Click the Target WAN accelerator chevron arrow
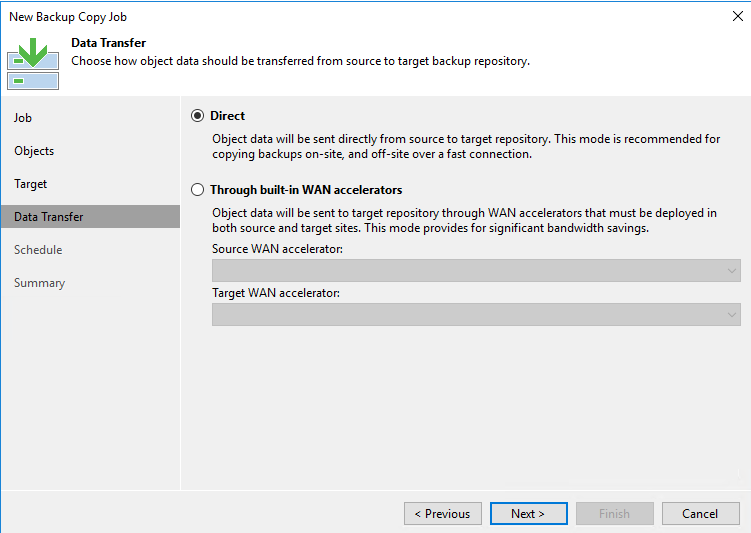 [x=731, y=315]
